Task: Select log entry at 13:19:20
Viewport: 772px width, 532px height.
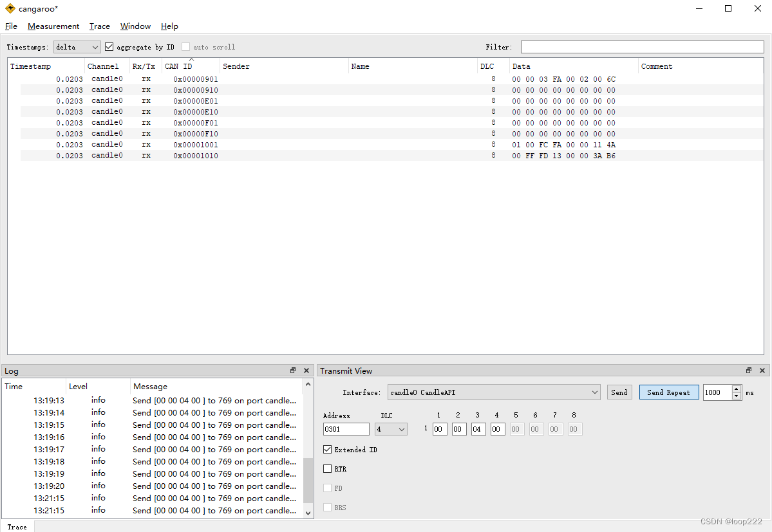Action: point(153,486)
